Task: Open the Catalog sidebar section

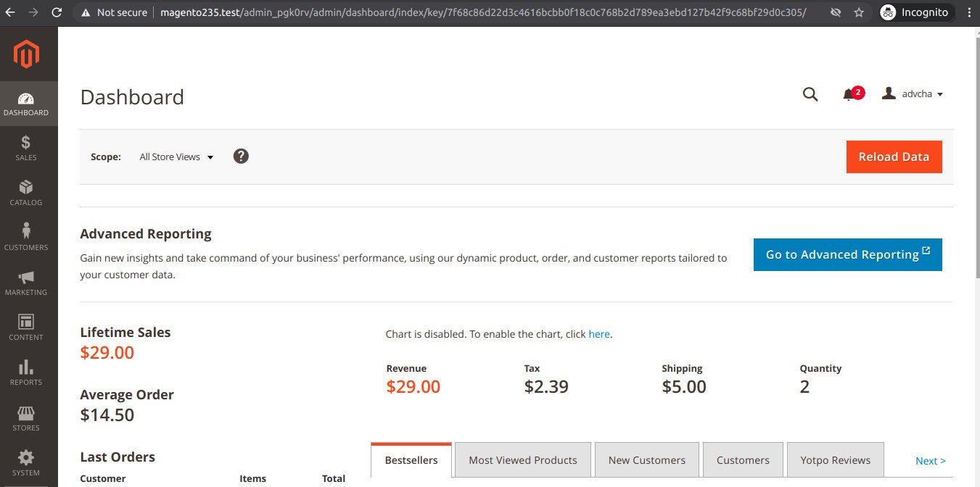Action: tap(26, 193)
